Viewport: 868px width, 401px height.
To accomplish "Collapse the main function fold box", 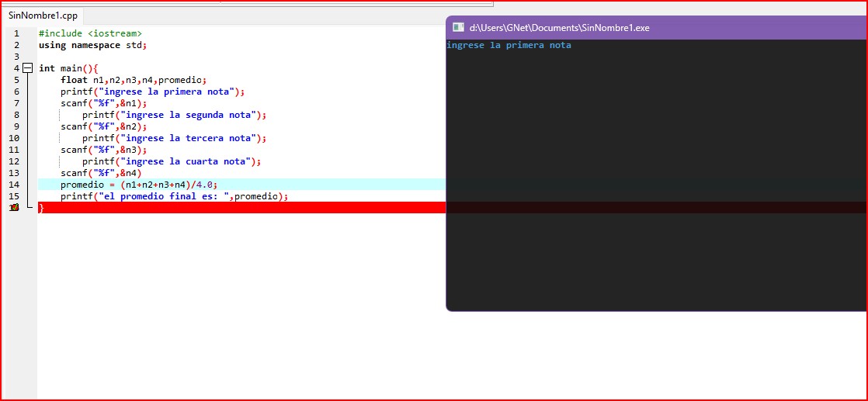I will point(28,68).
